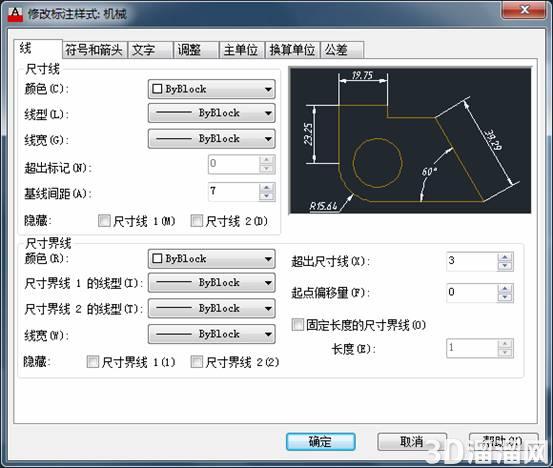The width and height of the screenshot is (553, 468).
Task: Open the 尺寸界线 颜色(R) dropdown
Action: [x=212, y=259]
